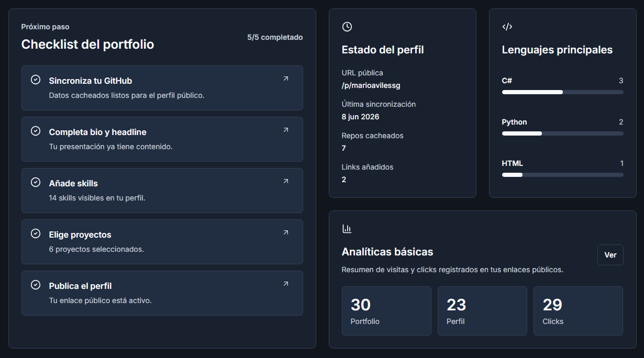
Task: Click the HTML language progress bar
Action: 562,175
